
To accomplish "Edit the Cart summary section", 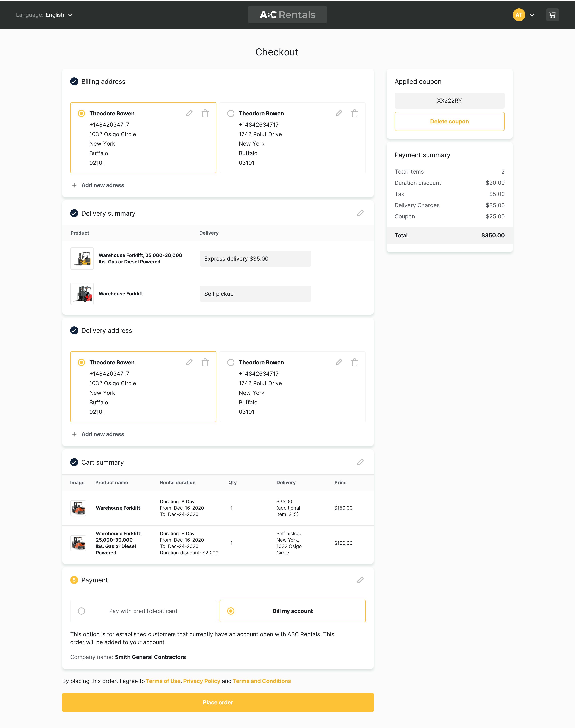I will coord(360,462).
